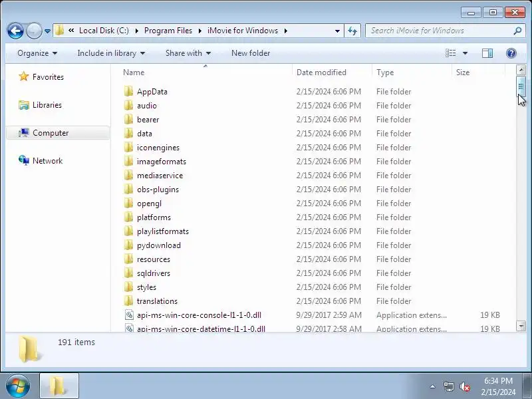Image resolution: width=532 pixels, height=399 pixels.
Task: Select api-ms-win-core-datetime-l1-1-0.dll file name
Action: click(x=201, y=329)
